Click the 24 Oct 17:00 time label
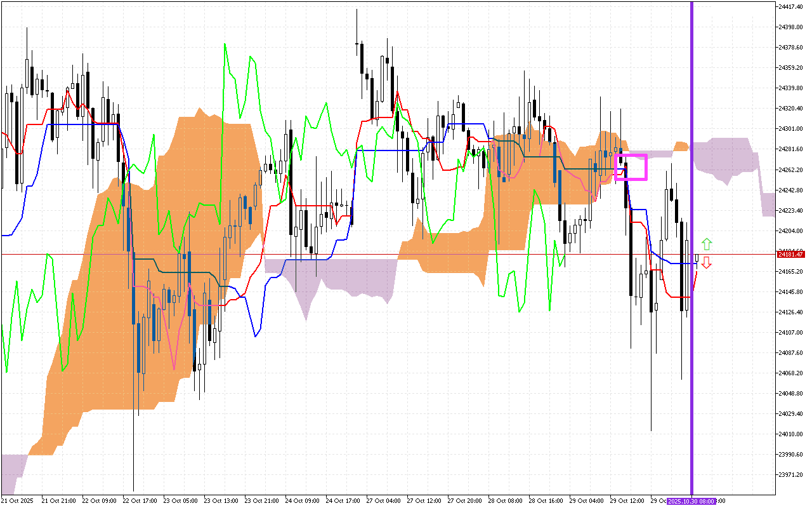The height and width of the screenshot is (508, 812). [x=343, y=501]
